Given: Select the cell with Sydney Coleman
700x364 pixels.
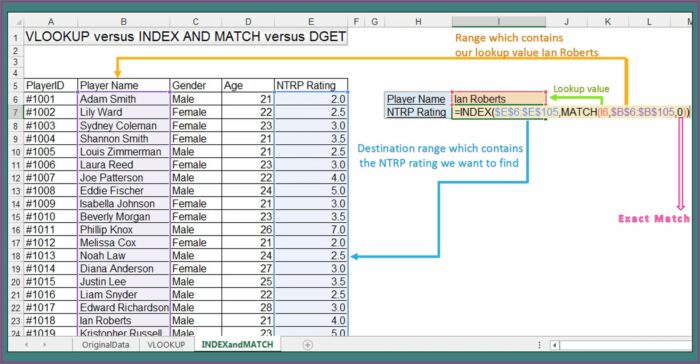Looking at the screenshot, I should coord(124,126).
